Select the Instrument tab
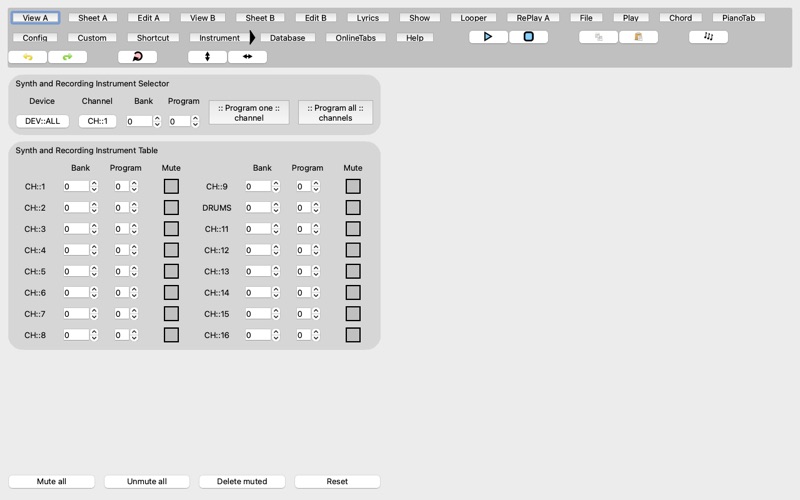 [219, 38]
